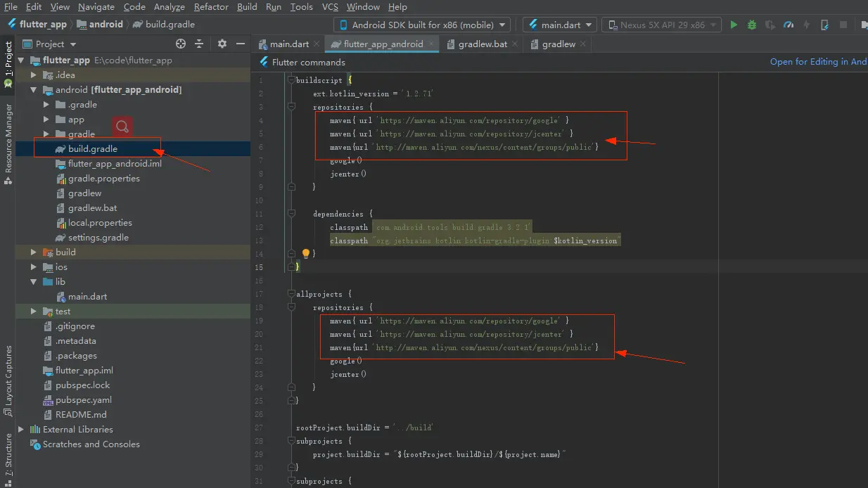Open the main.dart run configuration dropdown
Viewport: 868px width, 488px height.
(560, 25)
